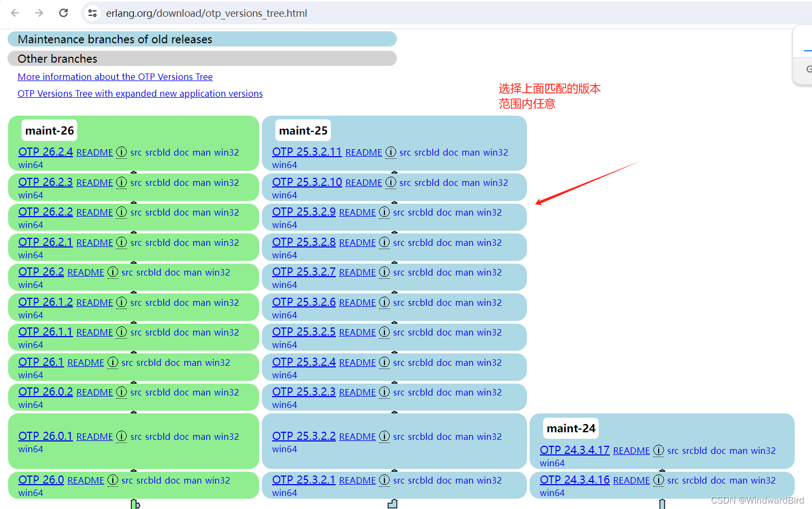The width and height of the screenshot is (812, 509).
Task: Open the OTP 24.3.4.17 release link
Action: tap(574, 450)
